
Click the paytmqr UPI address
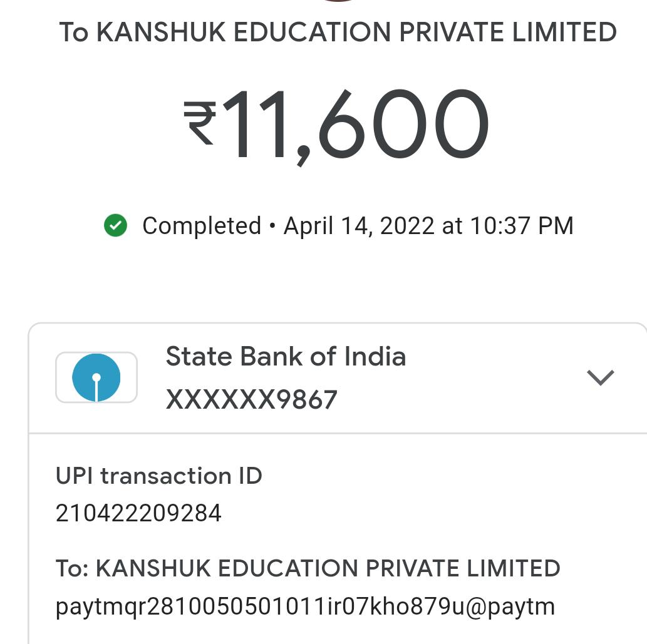click(305, 606)
